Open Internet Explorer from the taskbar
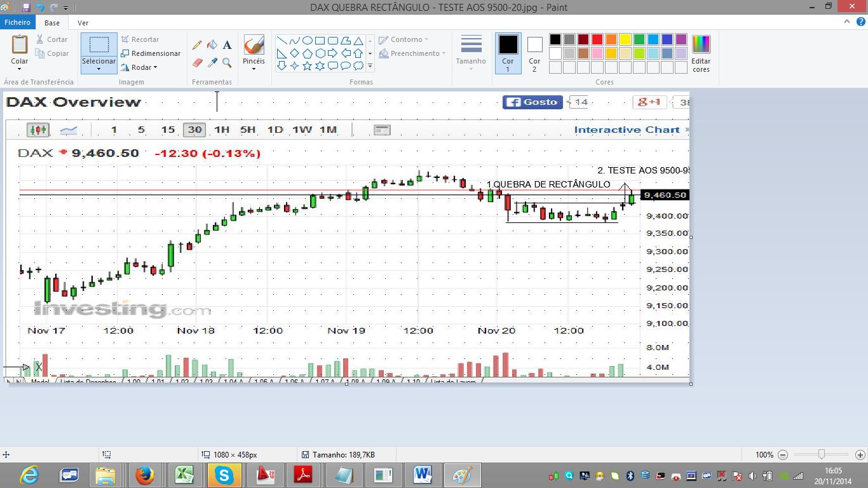The width and height of the screenshot is (868, 488). pyautogui.click(x=29, y=475)
